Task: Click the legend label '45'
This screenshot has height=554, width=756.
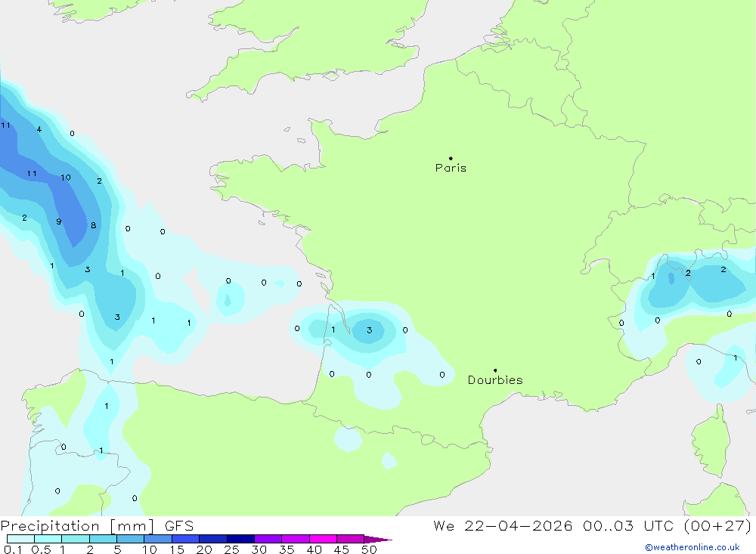Action: click(342, 549)
